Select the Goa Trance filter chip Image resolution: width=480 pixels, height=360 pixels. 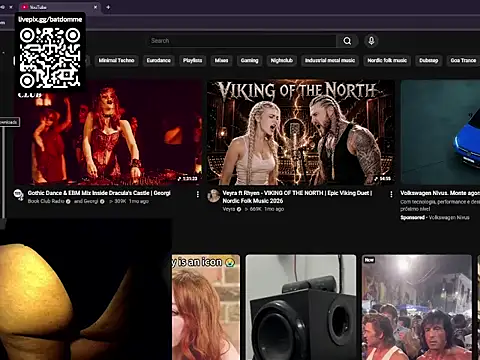tap(463, 60)
